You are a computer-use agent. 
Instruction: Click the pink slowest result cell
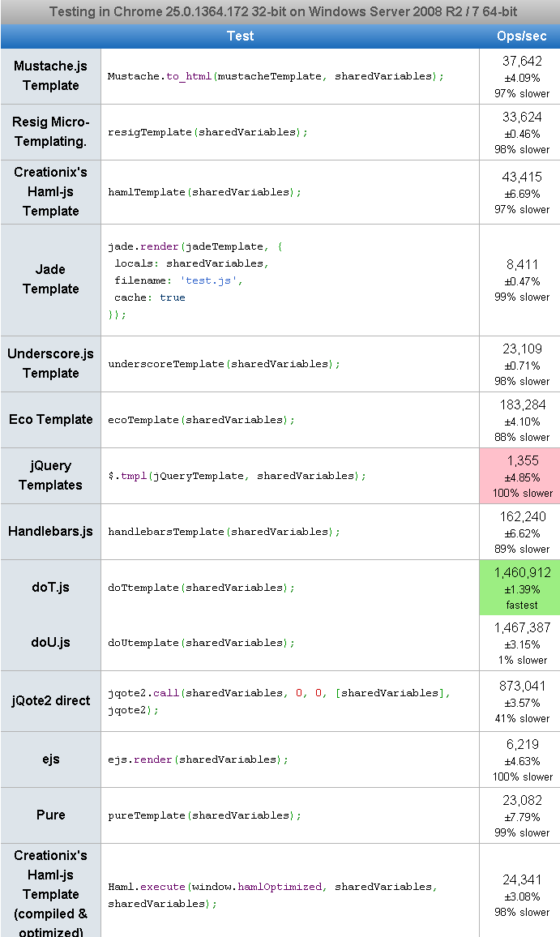click(521, 476)
